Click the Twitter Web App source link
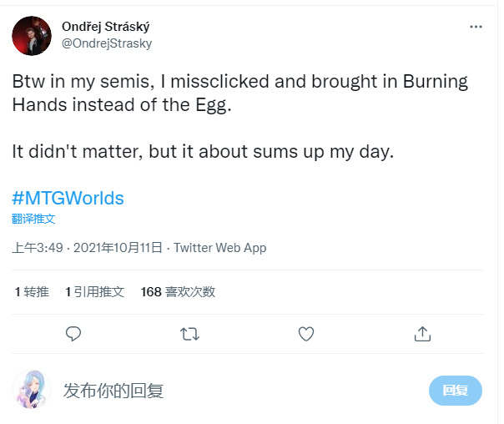The height and width of the screenshot is (424, 504). coord(219,248)
